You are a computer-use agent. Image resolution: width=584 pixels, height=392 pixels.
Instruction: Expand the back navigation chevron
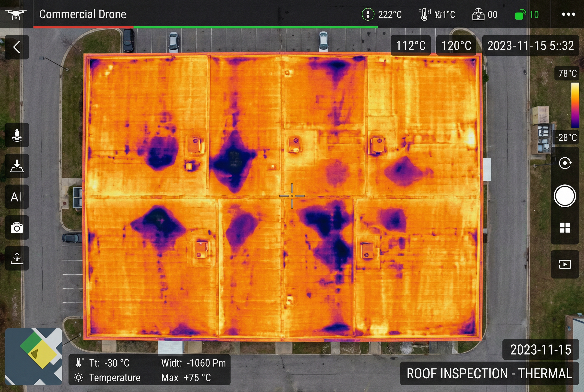[17, 47]
